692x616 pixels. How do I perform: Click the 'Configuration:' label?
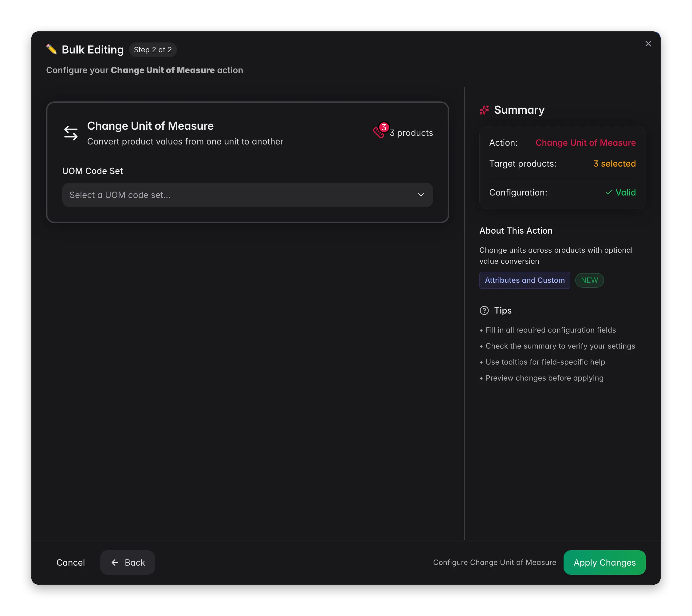518,192
